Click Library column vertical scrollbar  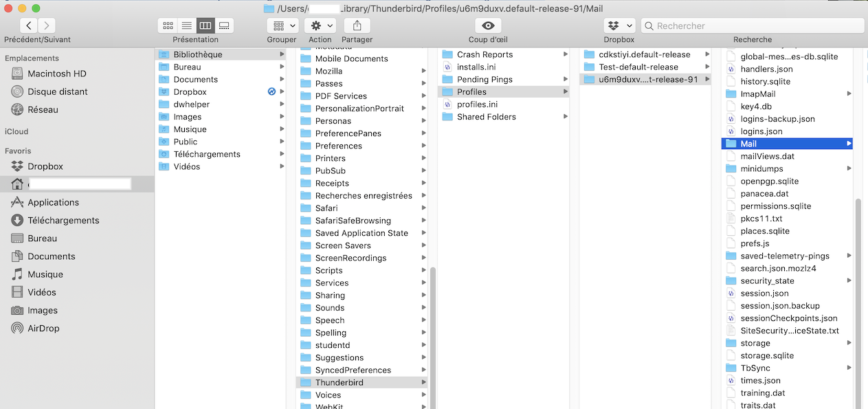[x=432, y=337]
